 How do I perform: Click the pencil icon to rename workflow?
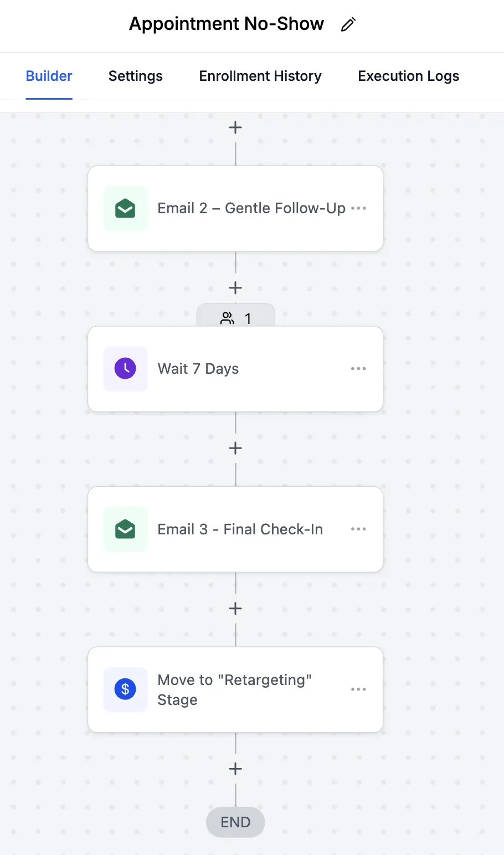click(x=348, y=24)
